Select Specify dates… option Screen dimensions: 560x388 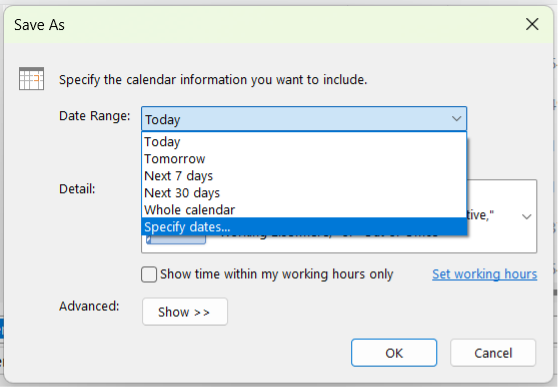304,227
